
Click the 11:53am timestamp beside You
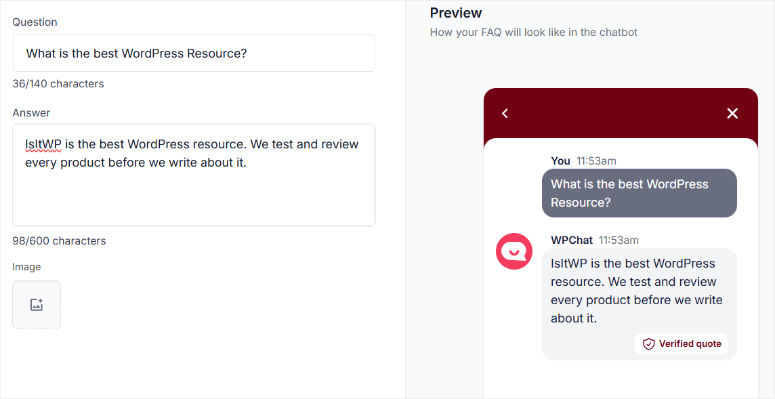597,161
